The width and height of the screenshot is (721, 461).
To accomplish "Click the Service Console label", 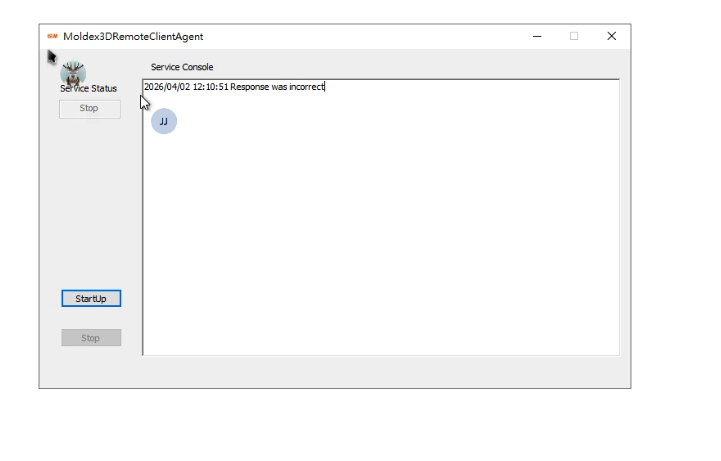I will pyautogui.click(x=182, y=67).
